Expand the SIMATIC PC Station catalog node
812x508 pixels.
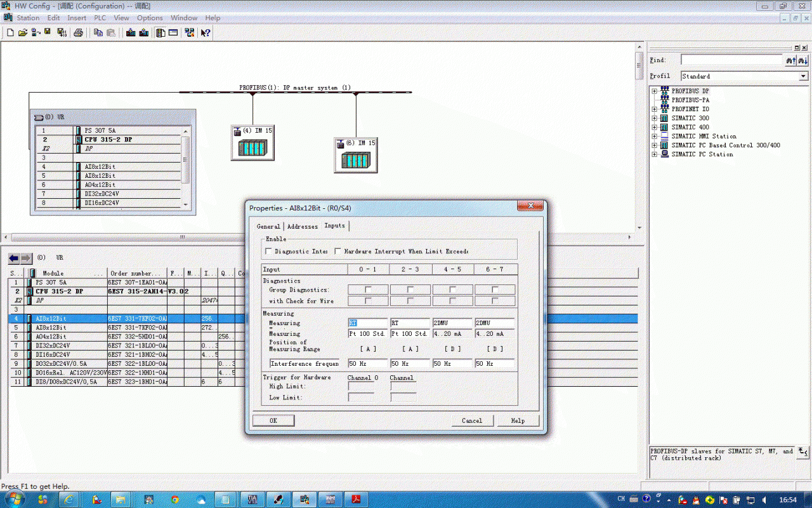point(654,154)
